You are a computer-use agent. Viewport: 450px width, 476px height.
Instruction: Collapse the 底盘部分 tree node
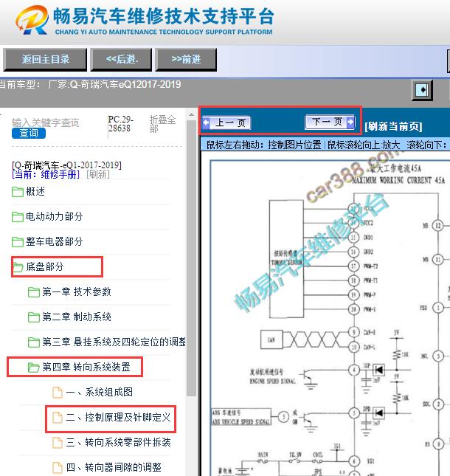point(45,267)
